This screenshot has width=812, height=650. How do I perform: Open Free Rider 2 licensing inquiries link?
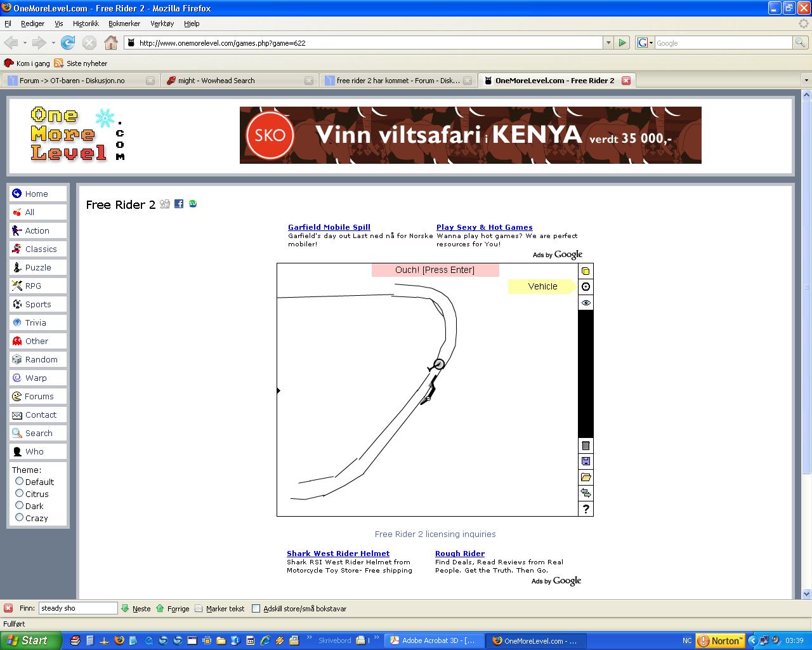[435, 534]
